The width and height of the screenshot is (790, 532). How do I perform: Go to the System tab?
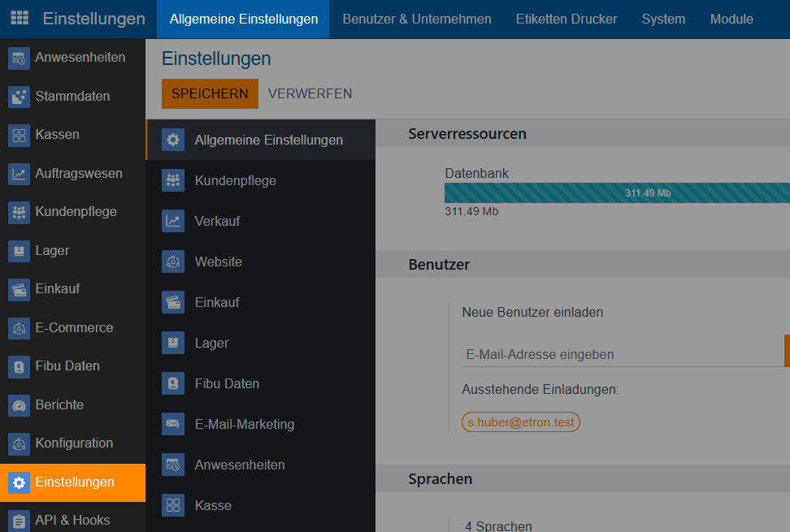663,19
